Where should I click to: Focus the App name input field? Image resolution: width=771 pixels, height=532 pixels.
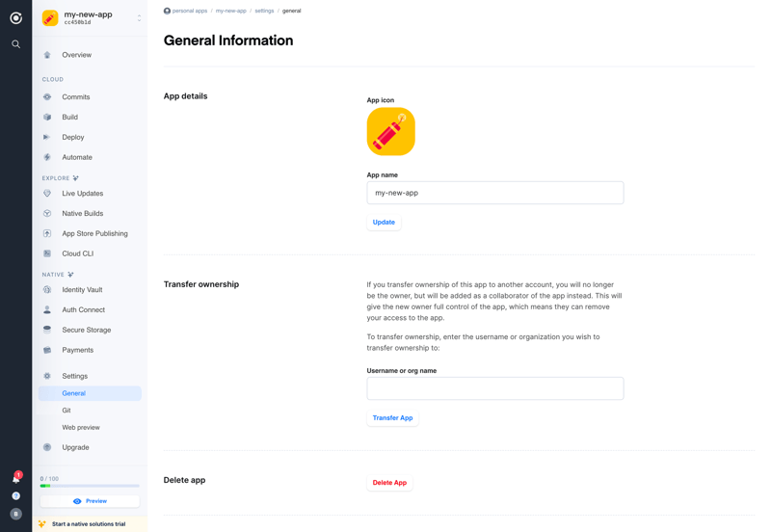[495, 193]
